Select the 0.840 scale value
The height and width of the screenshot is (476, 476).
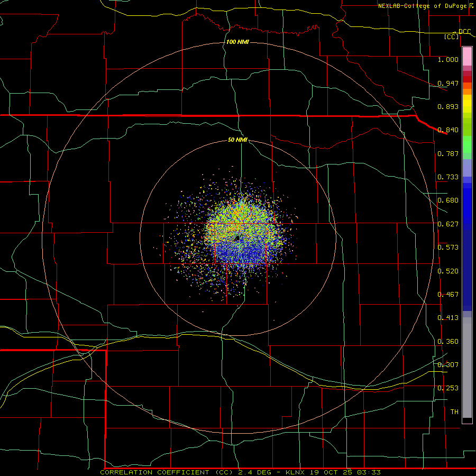(448, 130)
